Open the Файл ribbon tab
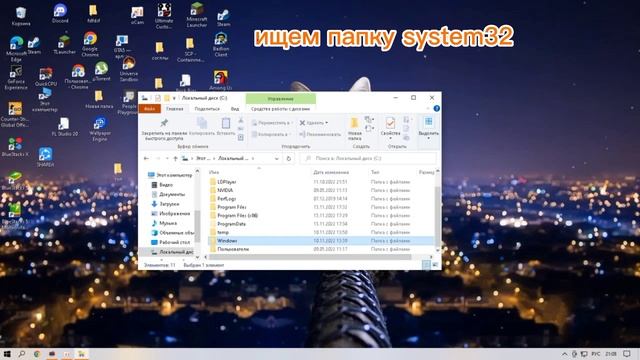Screen dimensions: 640x360 149,109
